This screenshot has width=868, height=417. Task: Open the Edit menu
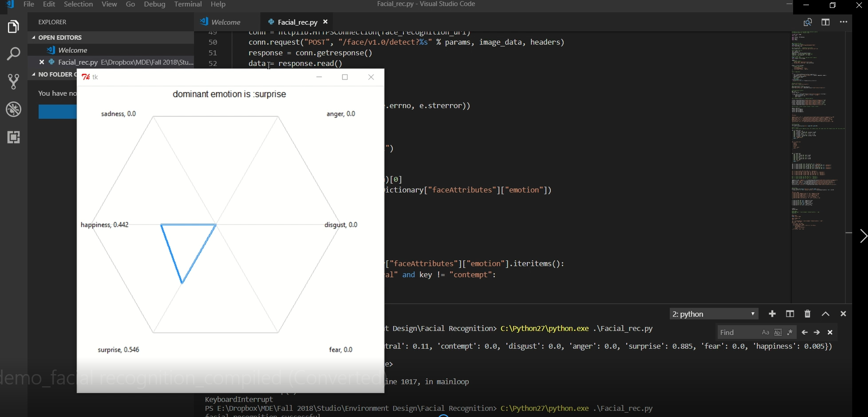[x=49, y=4]
